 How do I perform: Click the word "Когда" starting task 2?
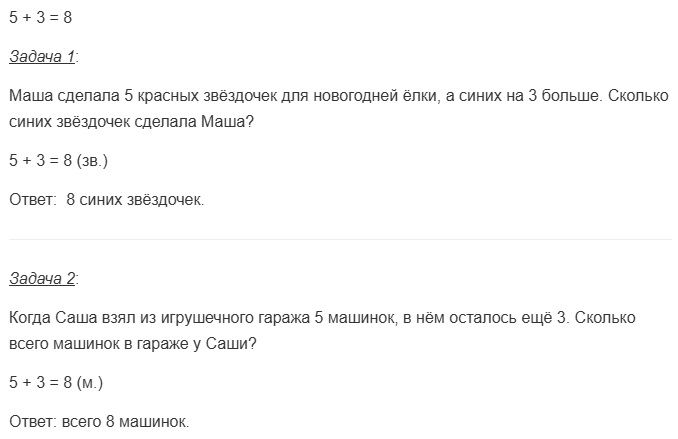point(30,318)
